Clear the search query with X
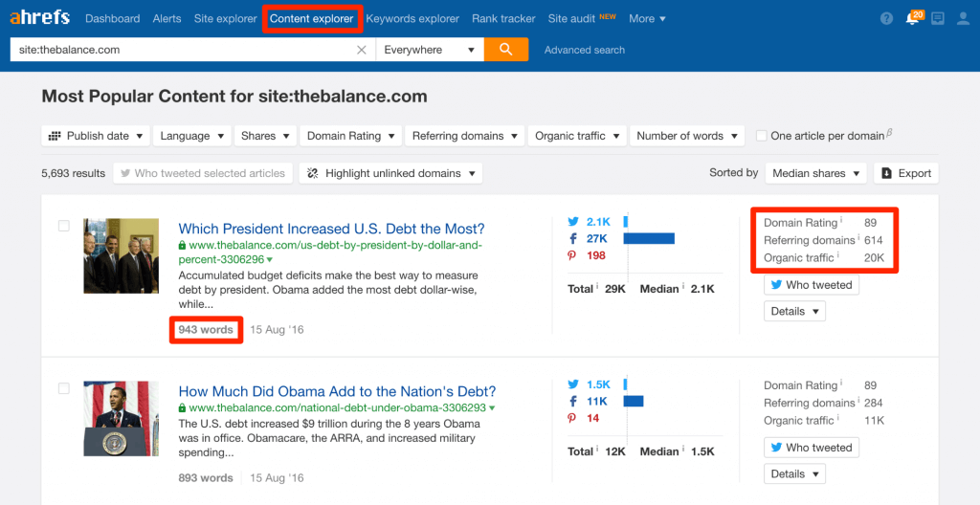 [361, 50]
